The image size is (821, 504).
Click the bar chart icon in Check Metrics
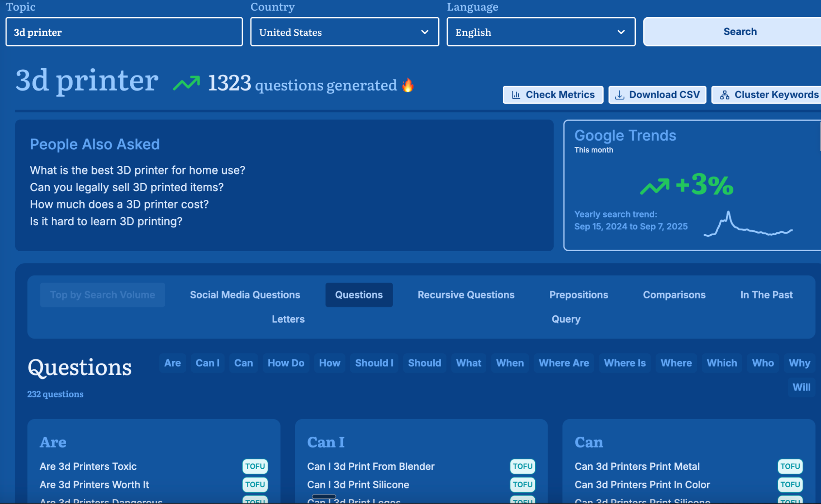(516, 95)
